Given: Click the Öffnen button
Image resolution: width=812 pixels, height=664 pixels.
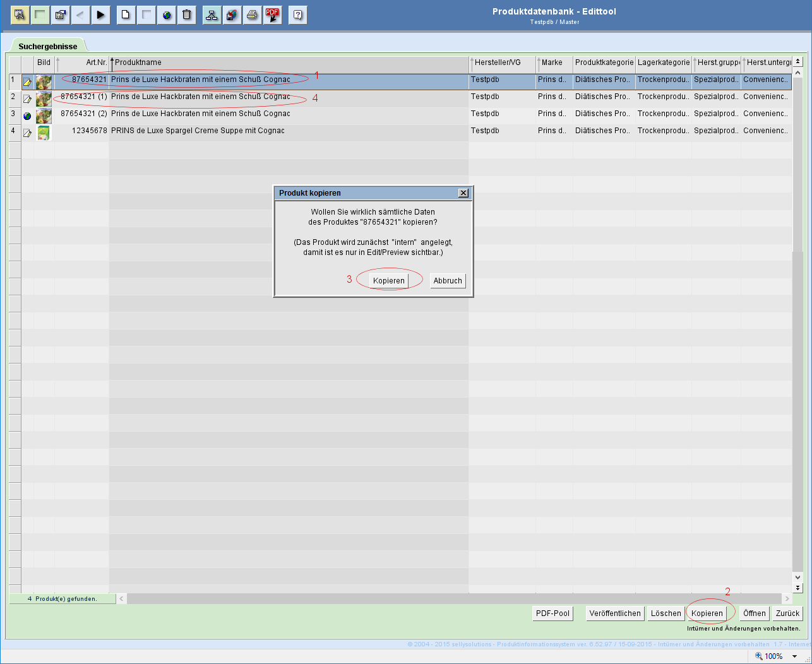Looking at the screenshot, I should pos(755,614).
